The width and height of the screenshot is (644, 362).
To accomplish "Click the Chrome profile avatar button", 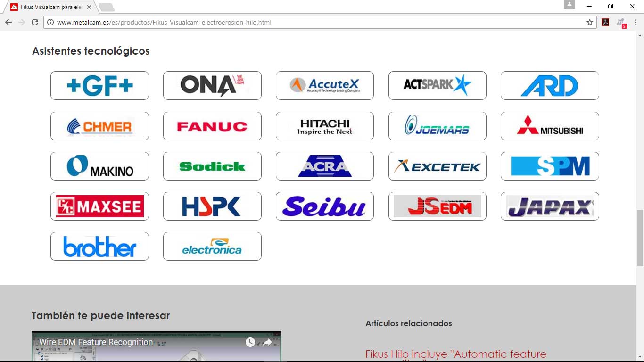I will (x=570, y=4).
